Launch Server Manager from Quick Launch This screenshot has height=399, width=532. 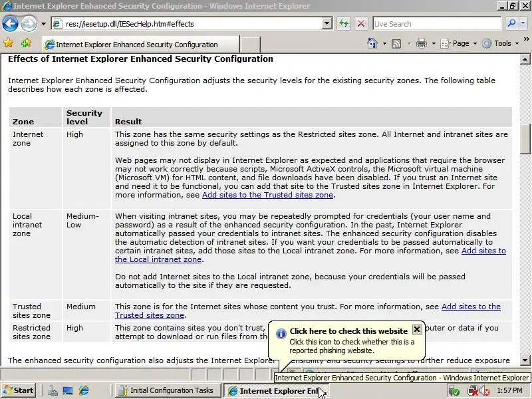53,391
